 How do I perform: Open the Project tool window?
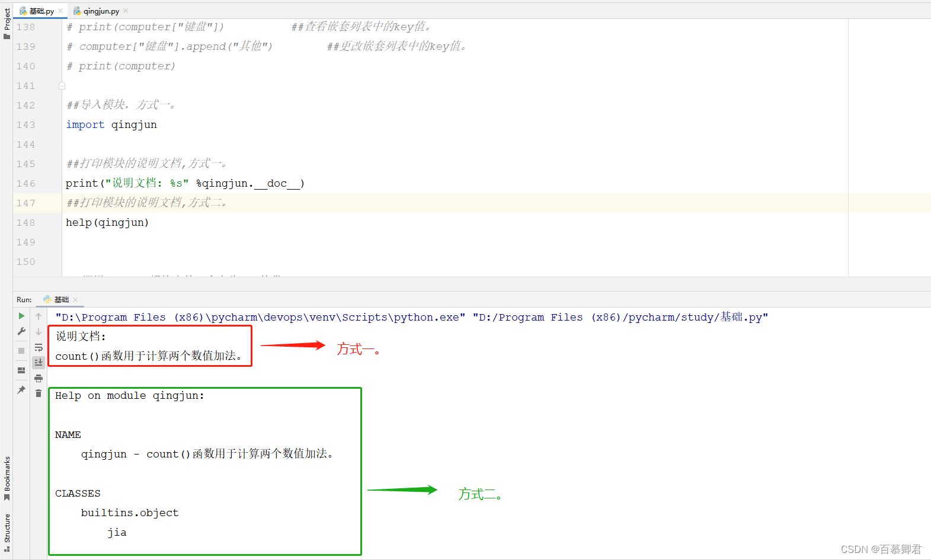pos(7,24)
